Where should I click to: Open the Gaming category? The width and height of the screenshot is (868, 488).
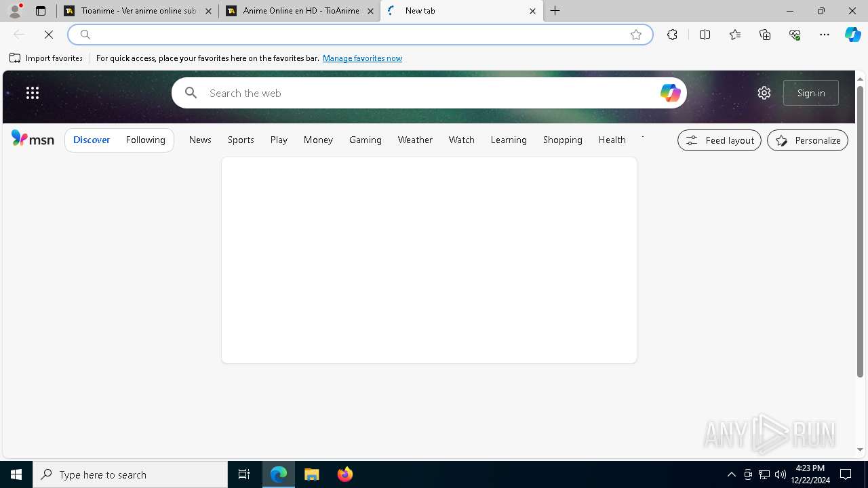pos(366,140)
